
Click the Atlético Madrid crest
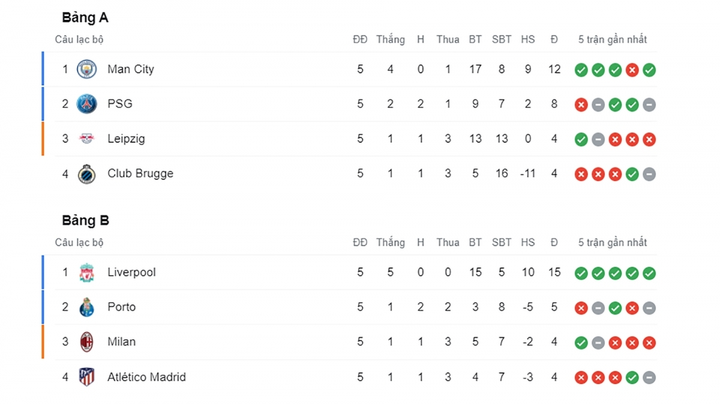point(86,377)
